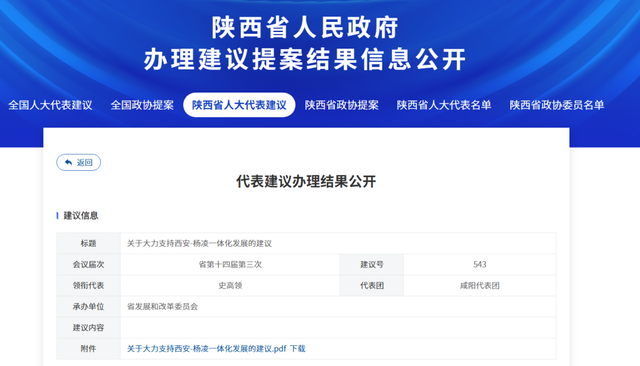Screen dimensions: 640x366
Task: Click the representative name 史高领
Action: (230, 286)
